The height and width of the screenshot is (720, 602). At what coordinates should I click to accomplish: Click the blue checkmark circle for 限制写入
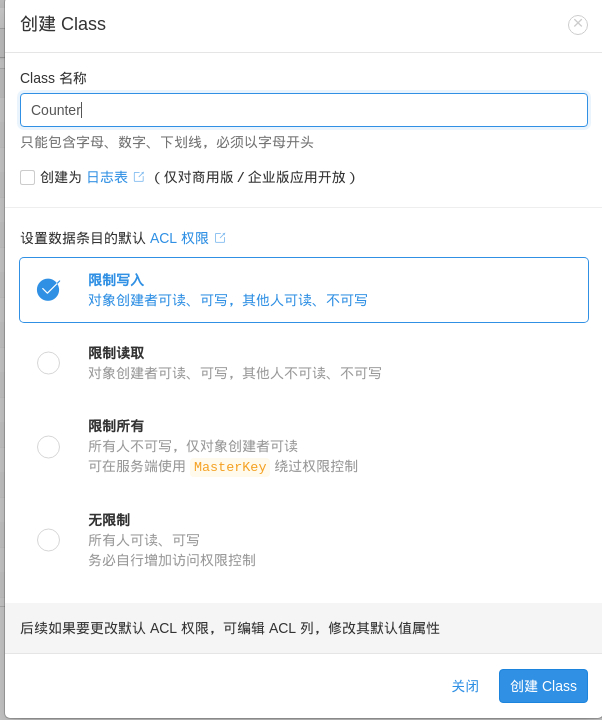click(x=48, y=289)
